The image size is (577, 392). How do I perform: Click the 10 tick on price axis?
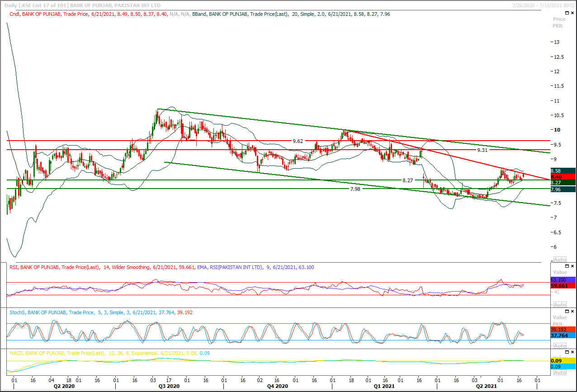[557, 130]
